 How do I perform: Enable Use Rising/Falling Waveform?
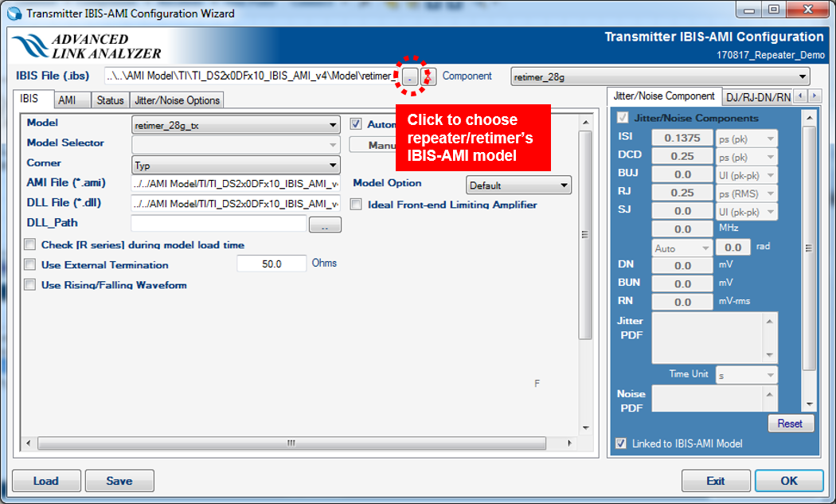click(x=30, y=285)
